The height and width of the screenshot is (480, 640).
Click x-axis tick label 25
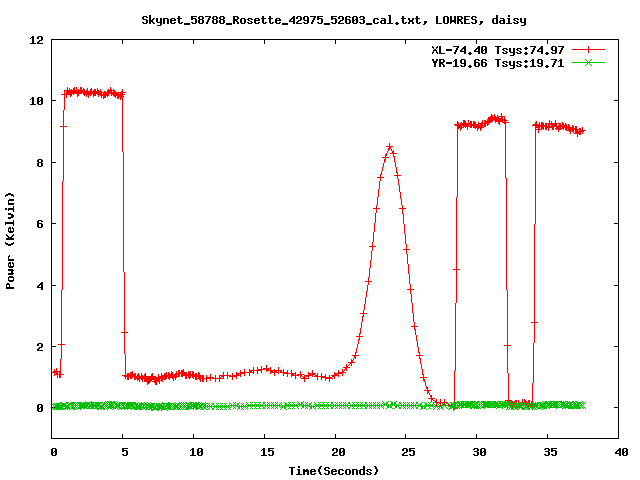pyautogui.click(x=408, y=452)
